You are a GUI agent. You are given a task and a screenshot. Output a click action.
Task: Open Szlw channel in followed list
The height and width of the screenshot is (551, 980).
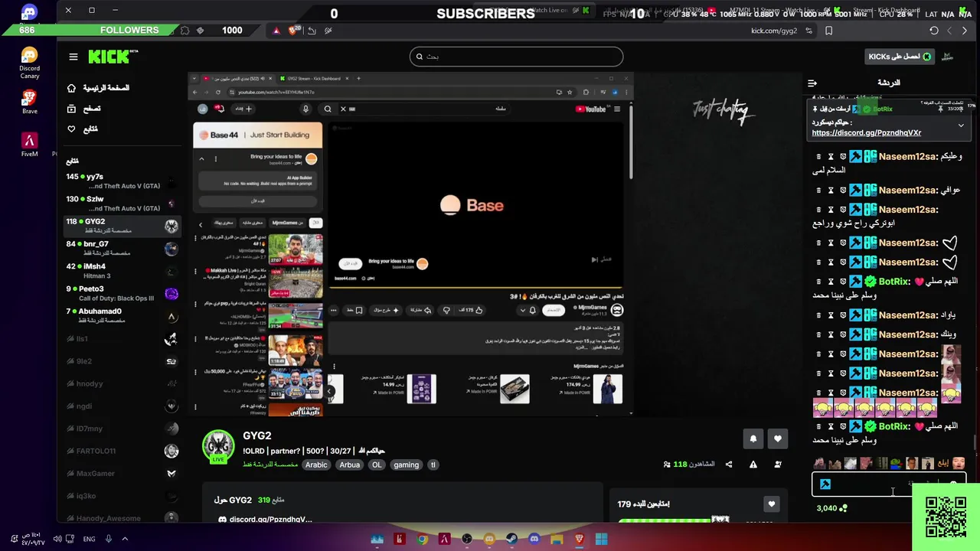tap(122, 204)
